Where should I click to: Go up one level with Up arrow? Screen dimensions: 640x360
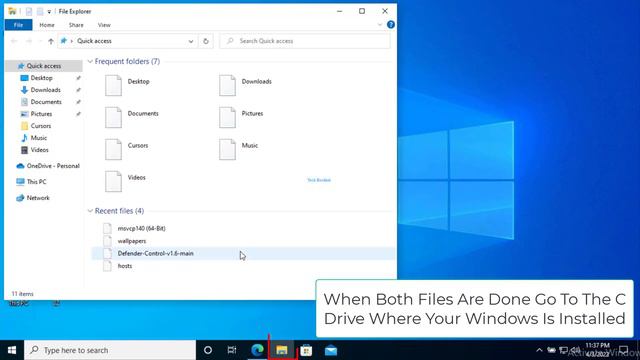[x=51, y=41]
